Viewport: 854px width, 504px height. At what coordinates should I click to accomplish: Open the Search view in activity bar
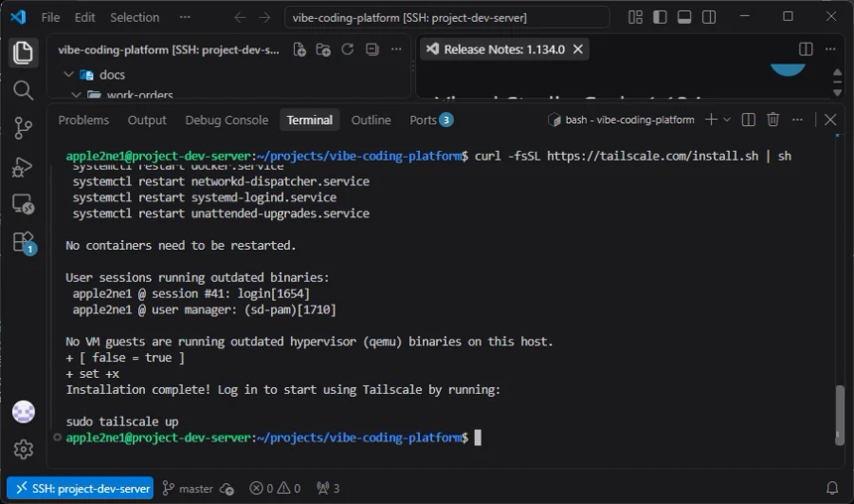(23, 90)
